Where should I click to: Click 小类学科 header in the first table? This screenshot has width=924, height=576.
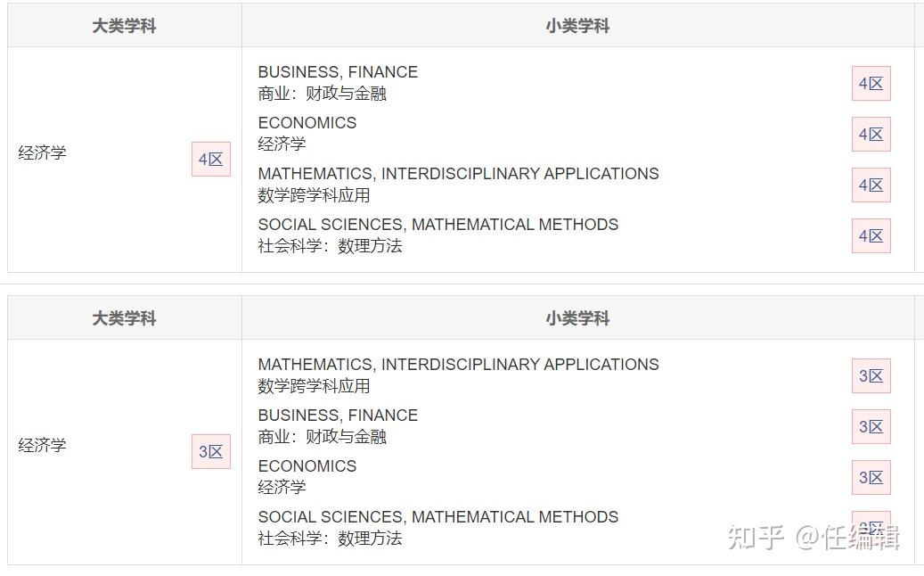[x=577, y=26]
